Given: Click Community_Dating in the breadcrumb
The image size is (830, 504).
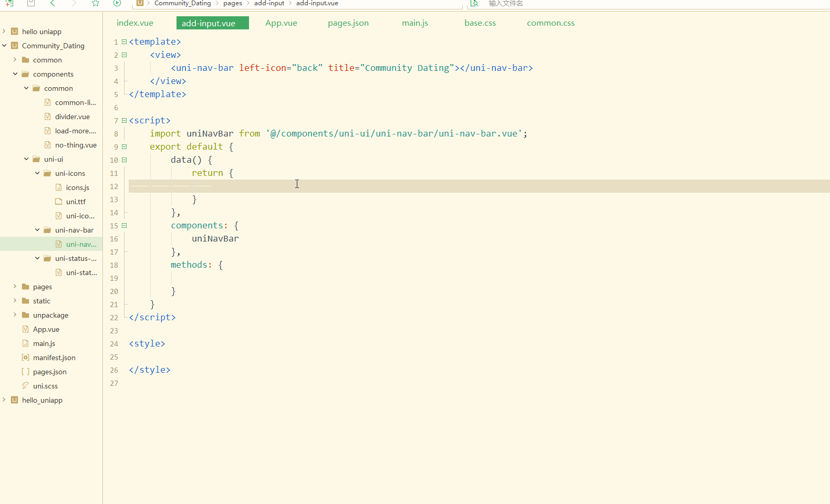Looking at the screenshot, I should point(182,3).
